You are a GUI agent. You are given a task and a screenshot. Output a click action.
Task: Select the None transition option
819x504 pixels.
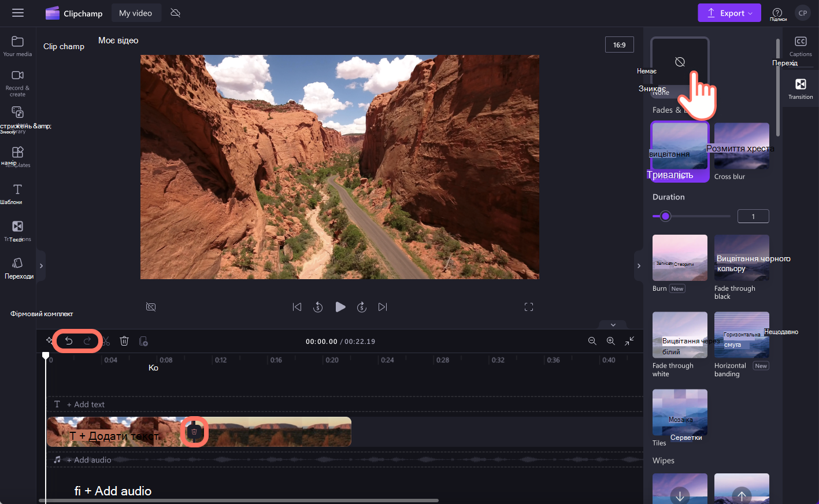tap(680, 68)
